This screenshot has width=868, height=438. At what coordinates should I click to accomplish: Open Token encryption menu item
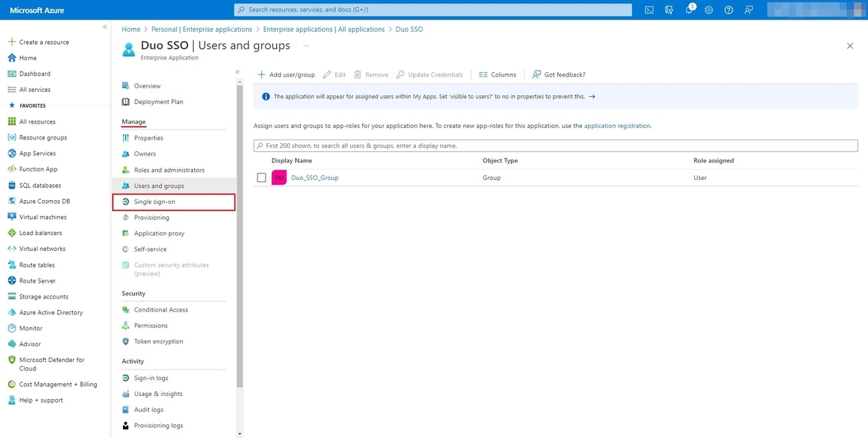[158, 342]
